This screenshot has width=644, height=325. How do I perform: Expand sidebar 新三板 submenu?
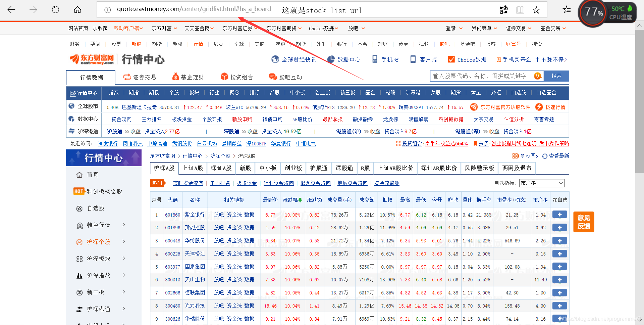[x=124, y=292]
